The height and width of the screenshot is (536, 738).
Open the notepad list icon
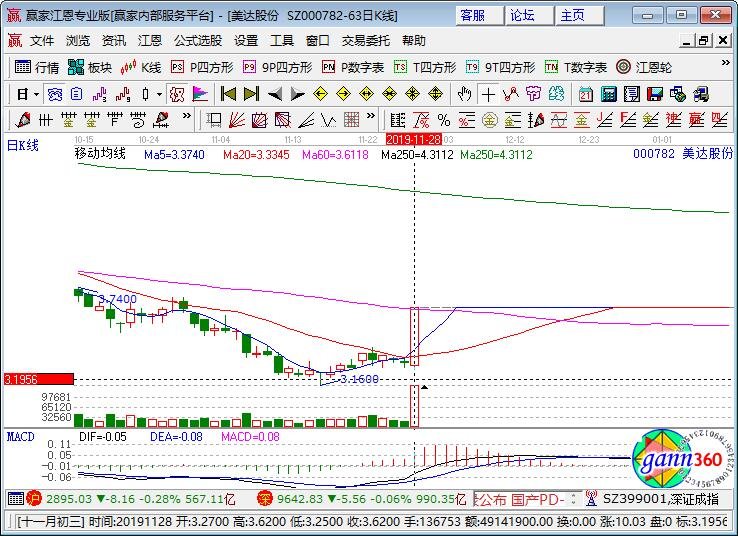632,95
